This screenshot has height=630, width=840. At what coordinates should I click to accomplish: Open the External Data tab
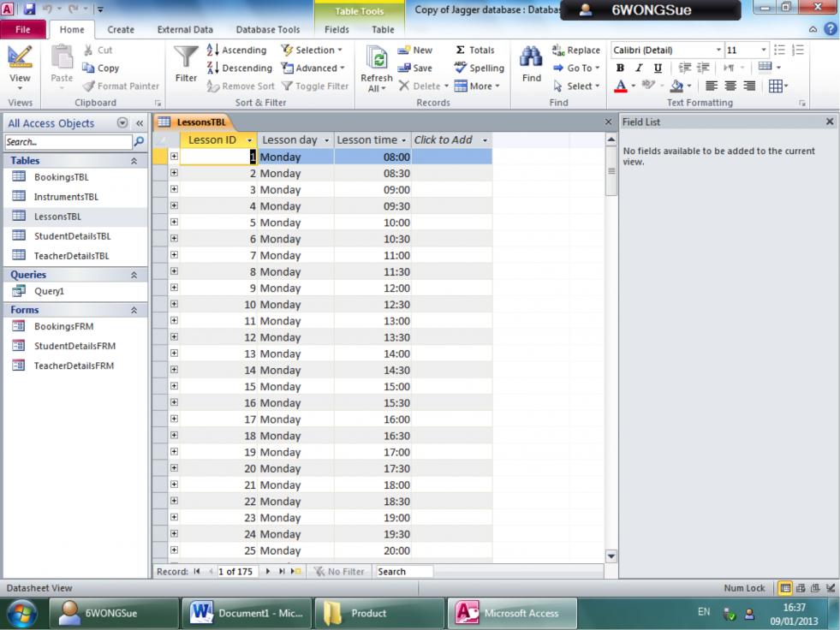(185, 29)
